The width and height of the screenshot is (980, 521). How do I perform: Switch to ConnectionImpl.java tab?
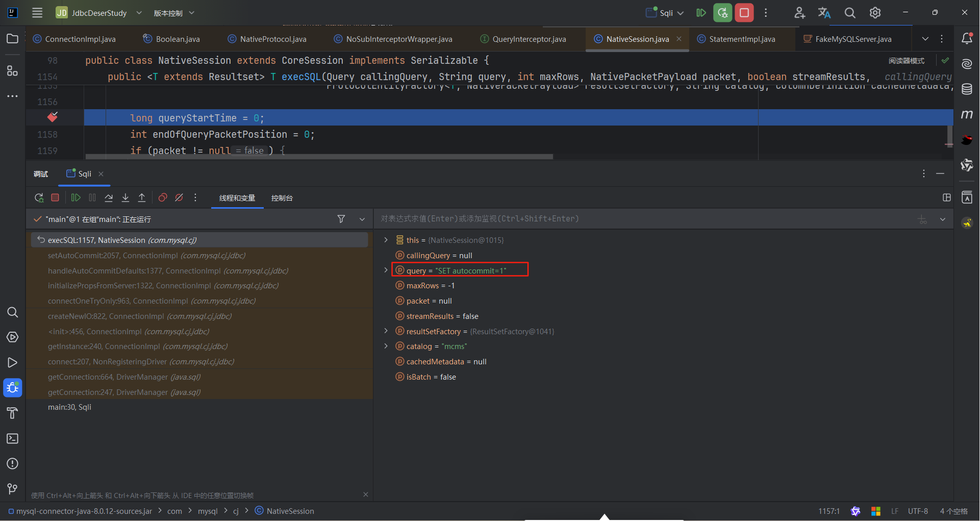click(74, 39)
